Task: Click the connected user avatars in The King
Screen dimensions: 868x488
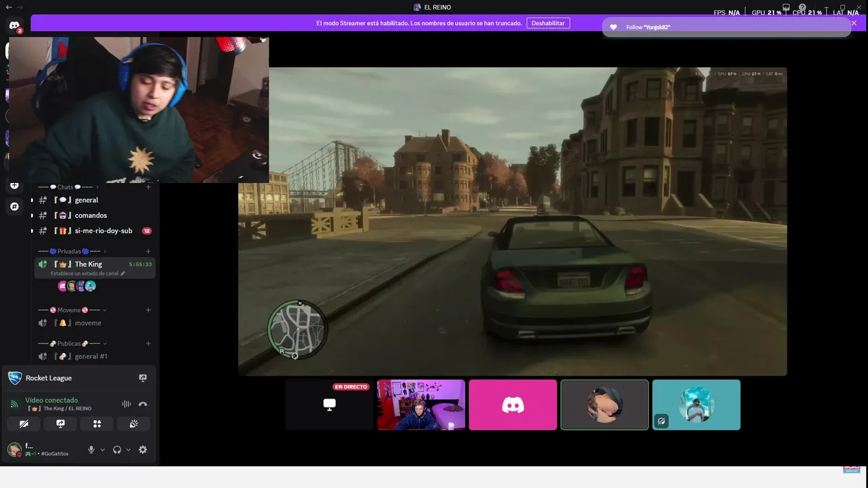Action: [x=77, y=286]
